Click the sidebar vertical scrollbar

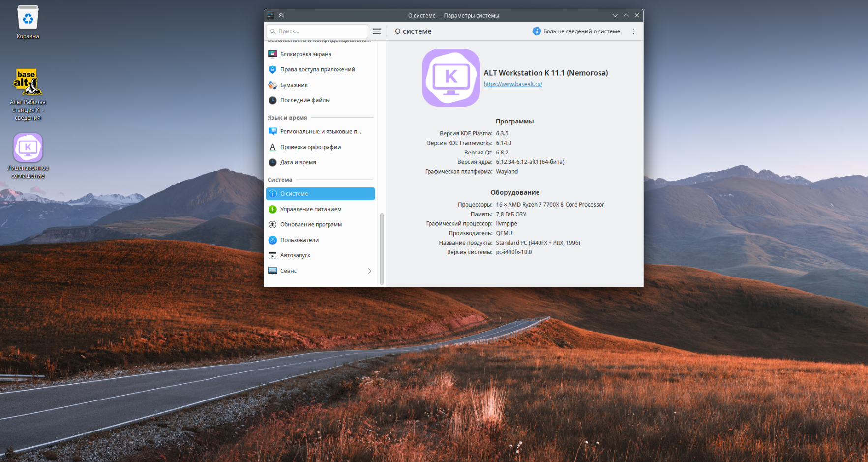(382, 249)
